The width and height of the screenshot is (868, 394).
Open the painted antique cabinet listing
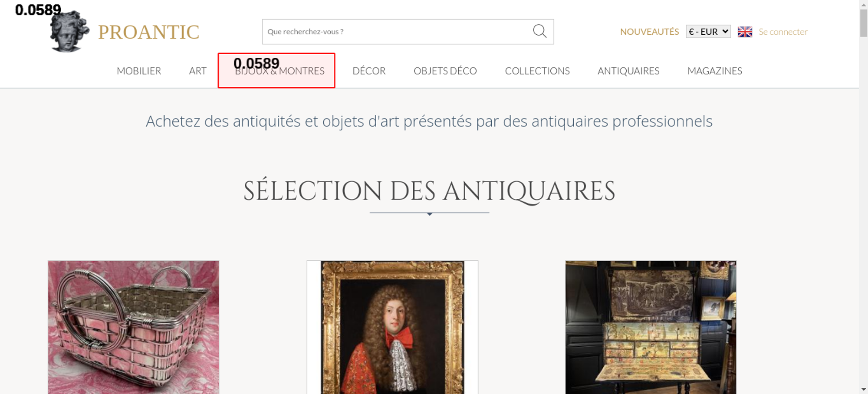tap(651, 328)
